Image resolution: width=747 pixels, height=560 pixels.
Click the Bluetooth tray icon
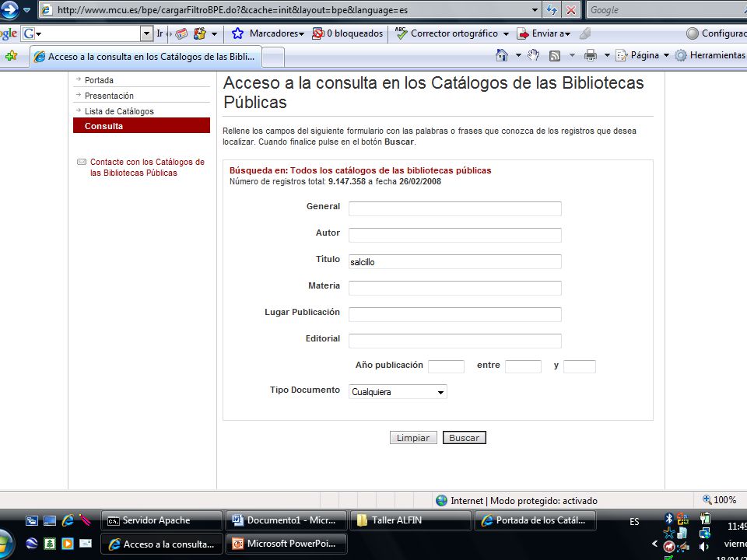(669, 518)
